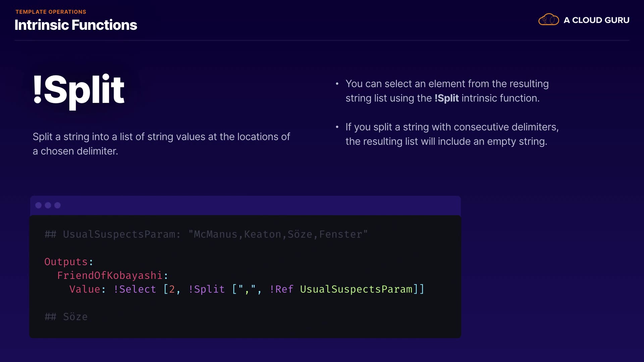
Task: Click the first window dot in code panel
Action: (x=39, y=205)
